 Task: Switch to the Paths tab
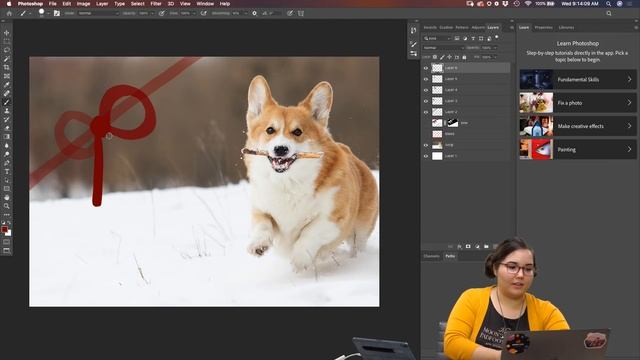click(450, 256)
